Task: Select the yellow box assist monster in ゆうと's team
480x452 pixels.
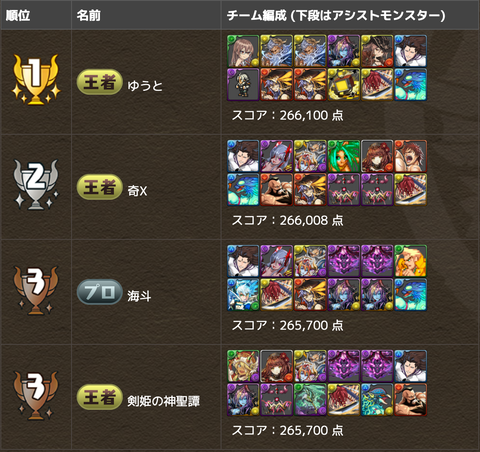Action: [x=344, y=85]
